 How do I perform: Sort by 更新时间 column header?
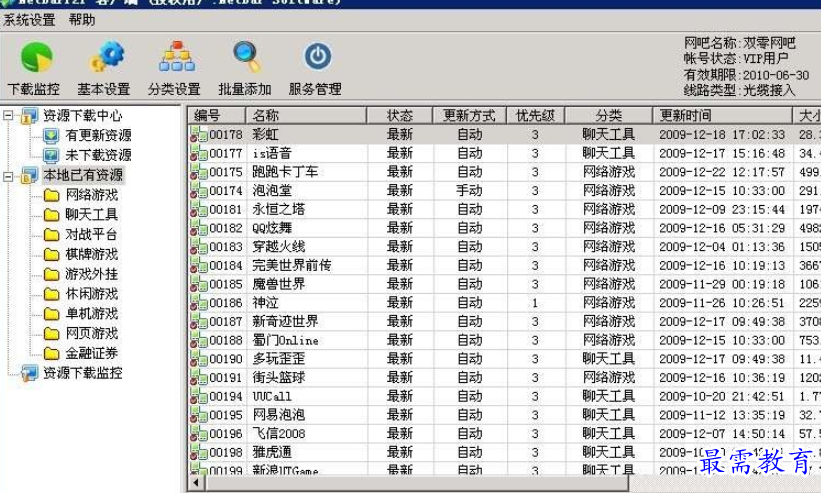[x=723, y=115]
